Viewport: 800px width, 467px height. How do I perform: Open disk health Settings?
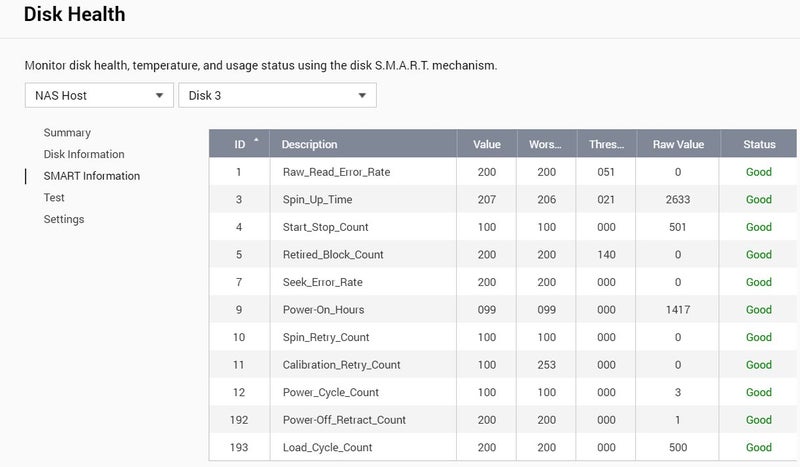pyautogui.click(x=64, y=219)
